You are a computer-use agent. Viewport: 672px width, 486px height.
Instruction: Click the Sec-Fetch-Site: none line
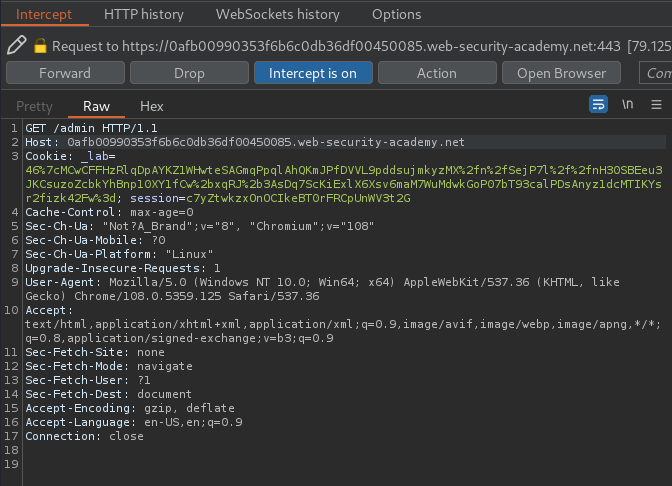coord(95,352)
